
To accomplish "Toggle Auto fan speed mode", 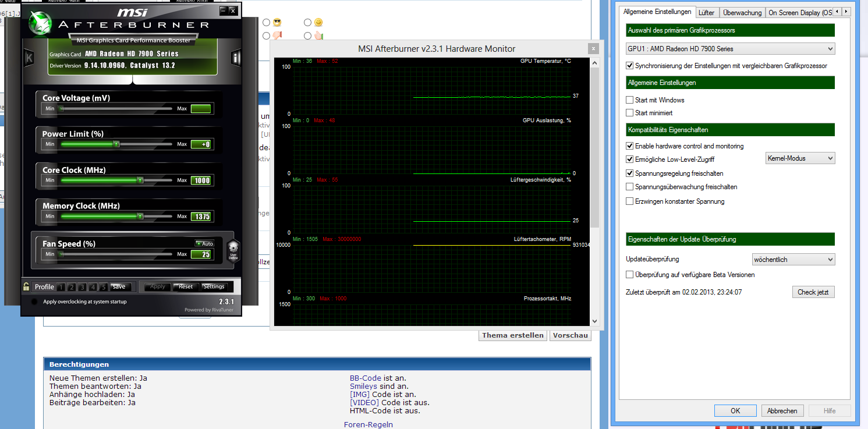I will [204, 243].
